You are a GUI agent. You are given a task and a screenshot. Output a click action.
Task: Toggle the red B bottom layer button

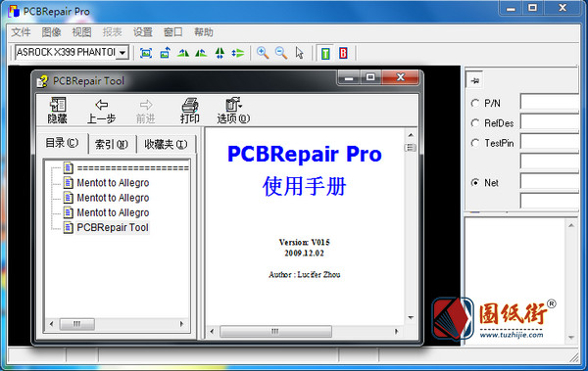coord(343,53)
